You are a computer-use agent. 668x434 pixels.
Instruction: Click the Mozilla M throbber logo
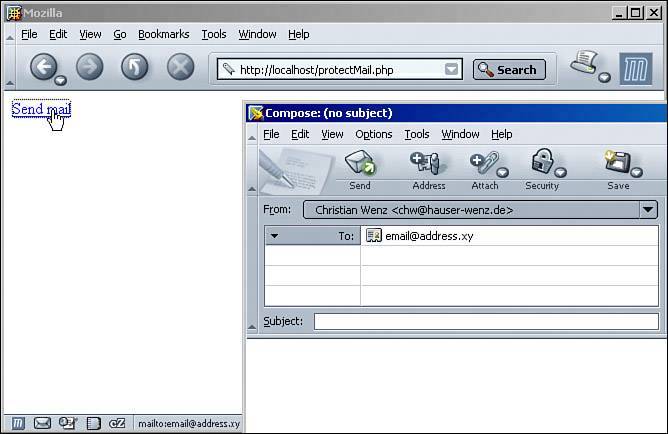tap(636, 69)
